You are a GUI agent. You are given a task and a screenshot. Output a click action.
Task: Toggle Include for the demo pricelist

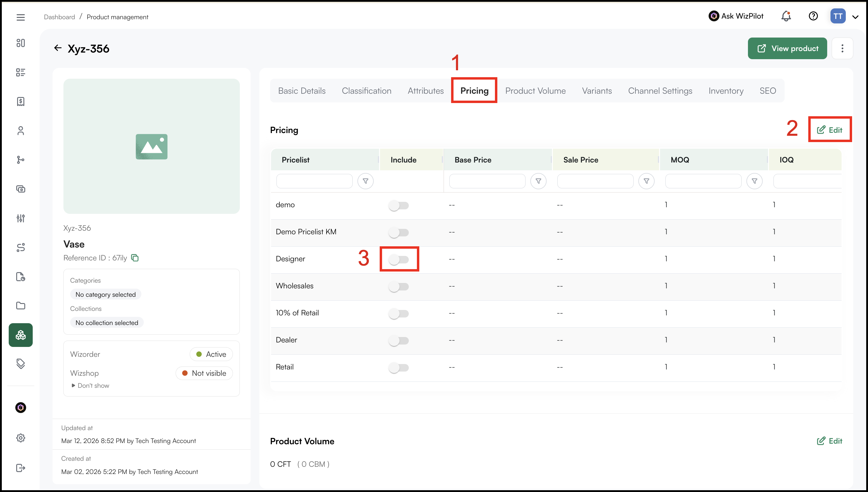399,205
